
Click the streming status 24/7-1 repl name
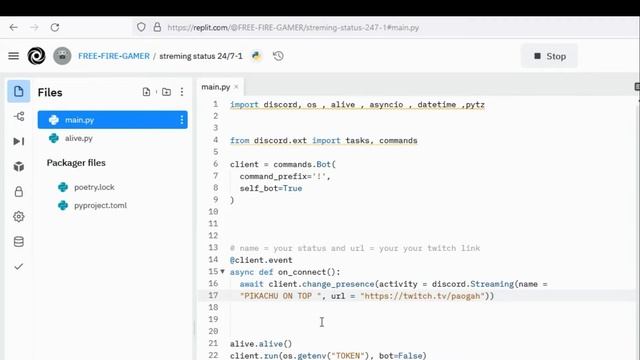coord(201,56)
